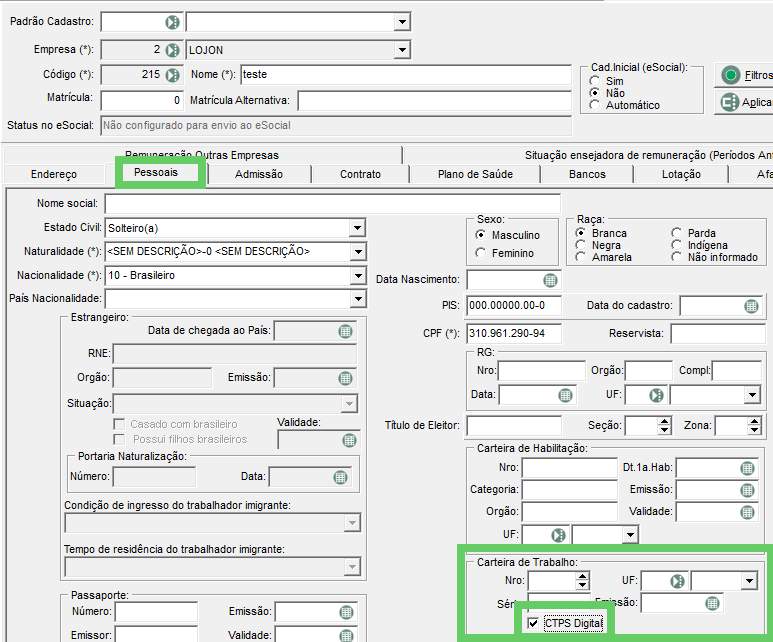The width and height of the screenshot is (773, 642).
Task: Select Feminino sex option
Action: [481, 252]
